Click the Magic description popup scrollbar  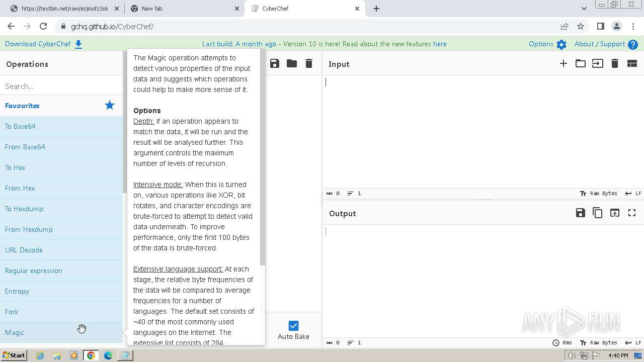coord(262,157)
